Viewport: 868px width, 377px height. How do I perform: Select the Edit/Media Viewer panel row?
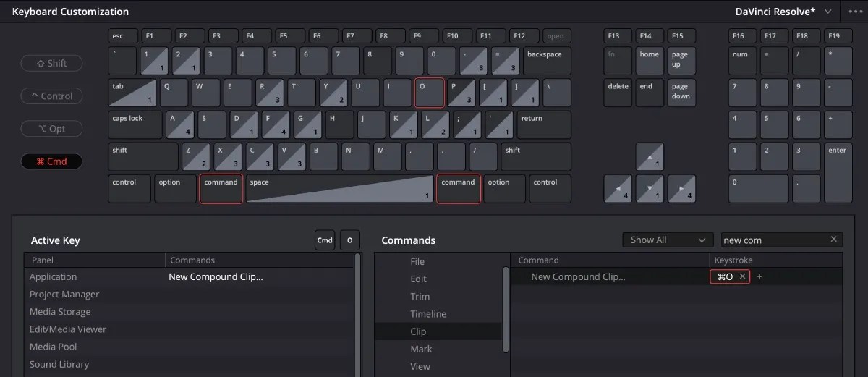[188, 329]
